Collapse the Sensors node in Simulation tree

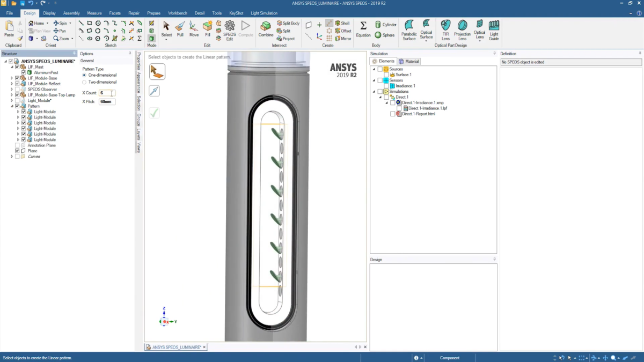pos(374,80)
